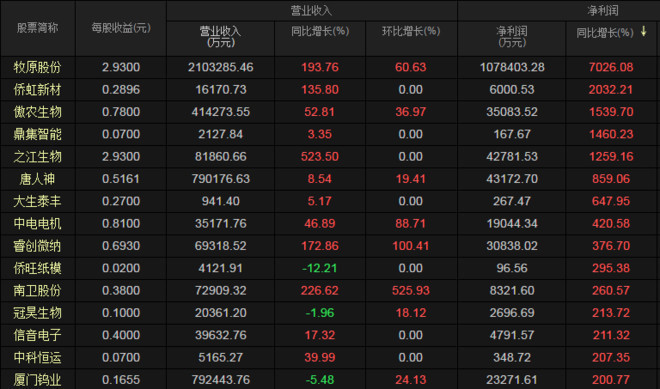This screenshot has height=389, width=660.
Task: Select revenue value 414273.55
Action: click(221, 112)
